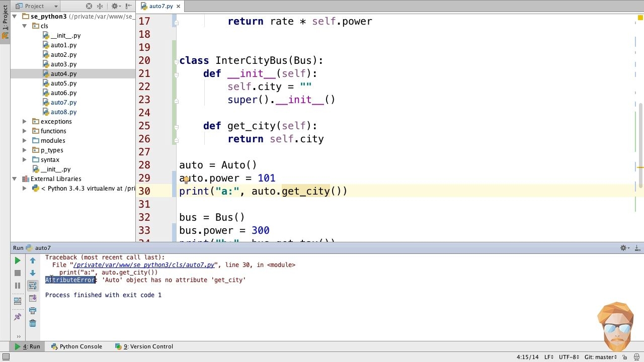Expand the exceptions folder
Screen dimensions: 644x362
[24, 122]
